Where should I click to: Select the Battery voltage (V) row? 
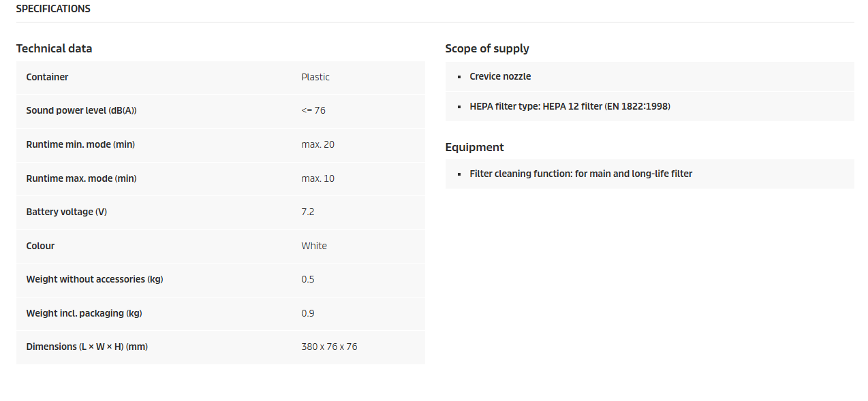click(221, 212)
